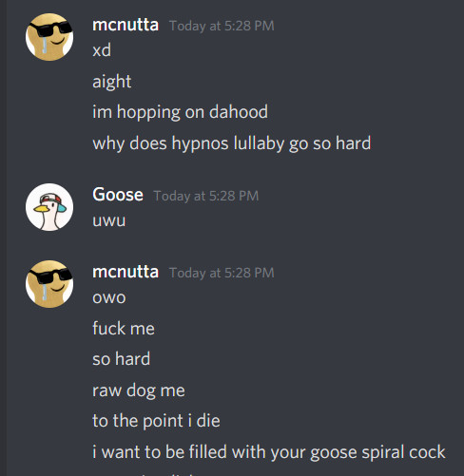Screen dimensions: 464x476
Task: Select Goose's "uwu" message
Action: [x=109, y=220]
